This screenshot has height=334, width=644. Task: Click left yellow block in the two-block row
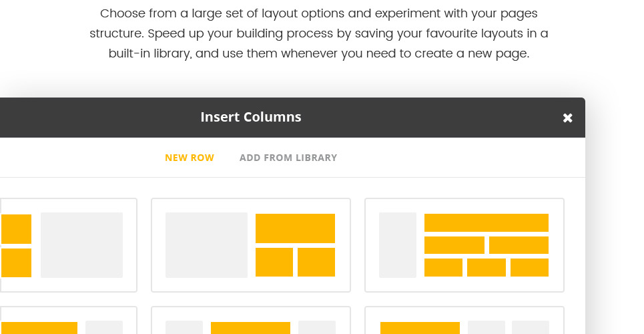coord(454,245)
